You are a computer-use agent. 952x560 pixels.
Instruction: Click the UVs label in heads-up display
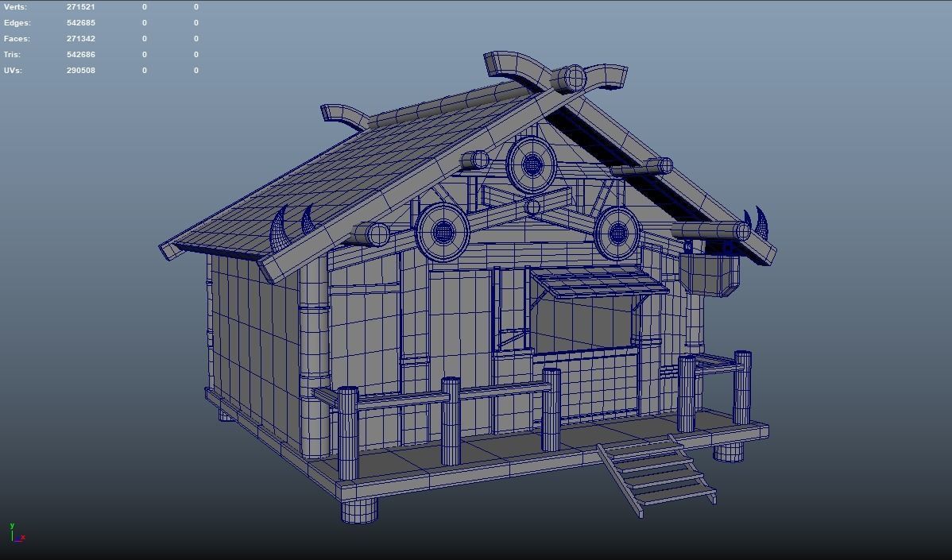[13, 70]
